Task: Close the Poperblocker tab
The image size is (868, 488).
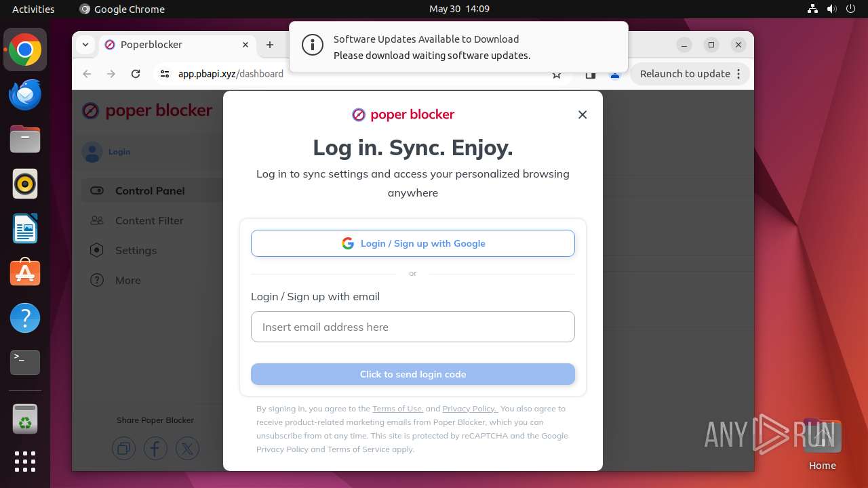Action: (245, 45)
